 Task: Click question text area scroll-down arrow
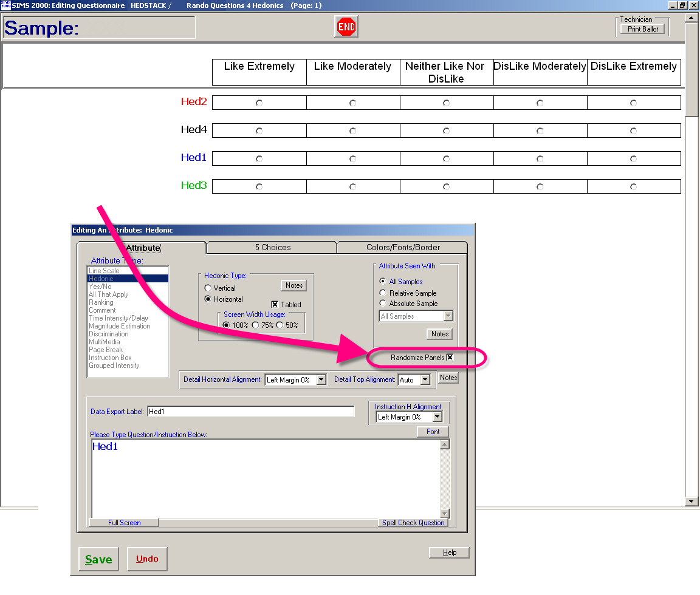pyautogui.click(x=445, y=514)
